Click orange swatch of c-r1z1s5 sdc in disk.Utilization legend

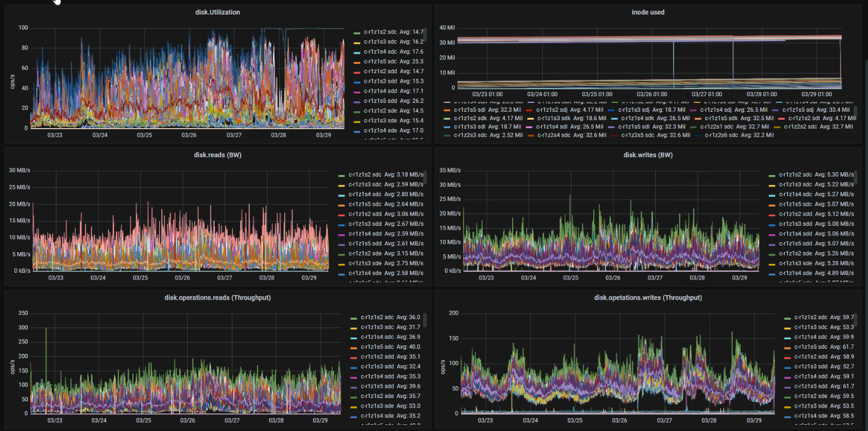click(x=357, y=61)
